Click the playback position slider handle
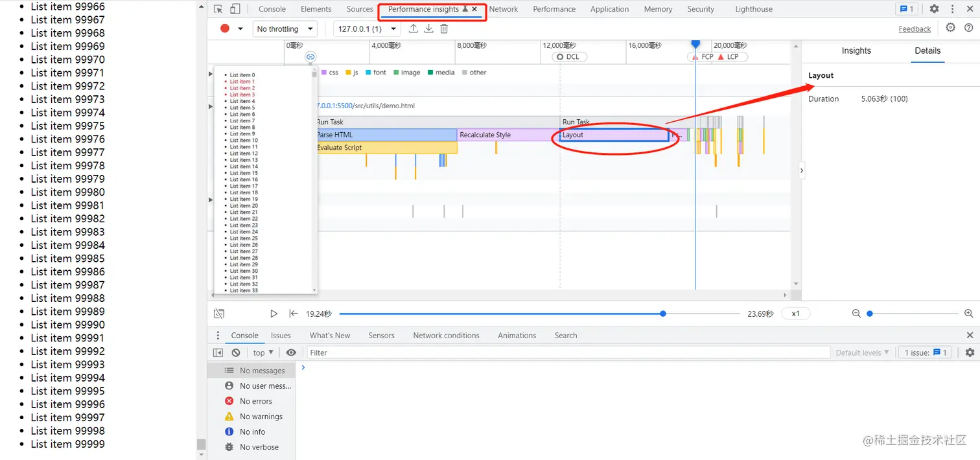This screenshot has width=980, height=460. coord(662,314)
